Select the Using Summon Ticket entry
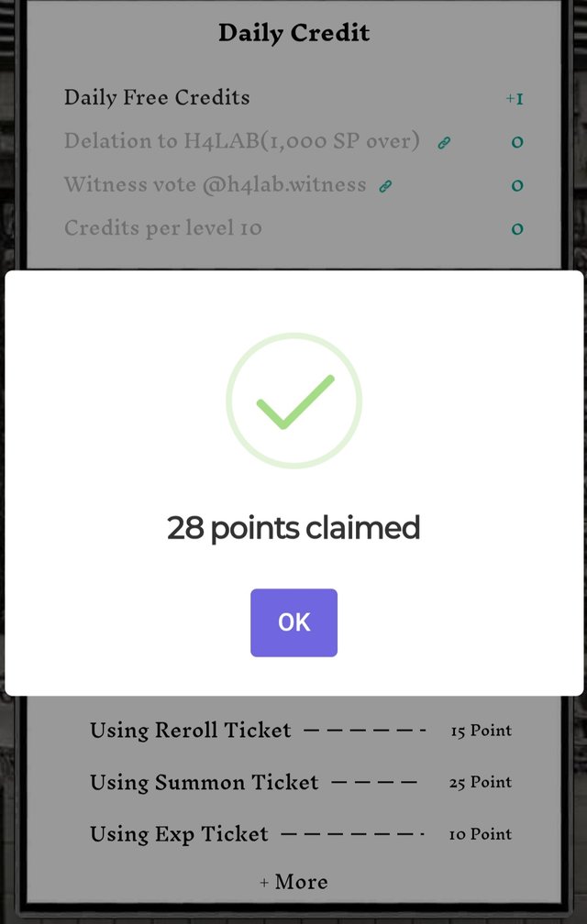This screenshot has height=924, width=587. [204, 783]
